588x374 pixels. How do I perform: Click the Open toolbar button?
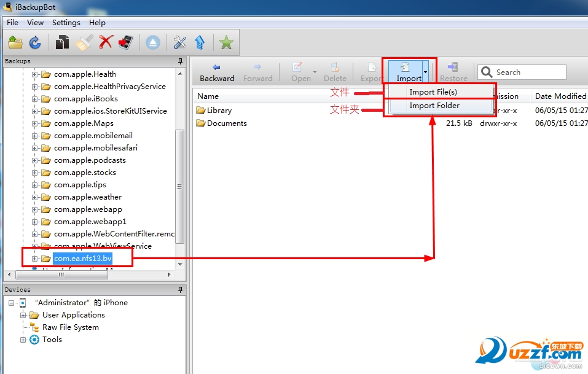300,72
